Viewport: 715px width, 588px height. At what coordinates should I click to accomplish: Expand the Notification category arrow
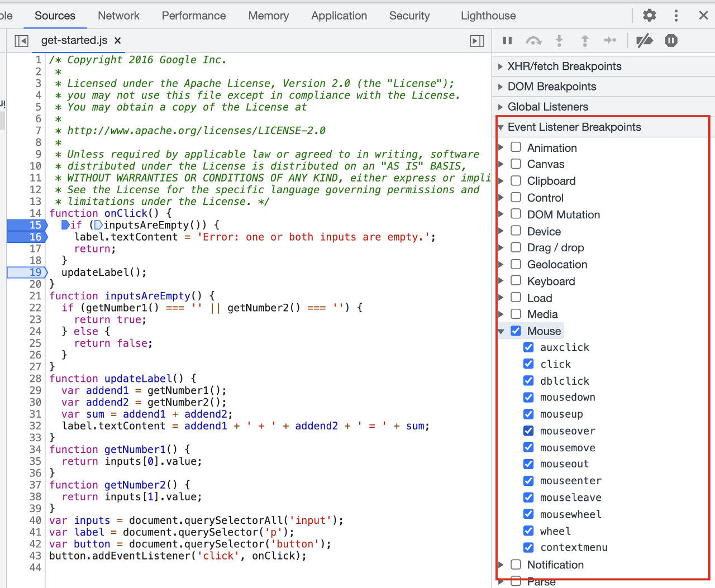500,565
